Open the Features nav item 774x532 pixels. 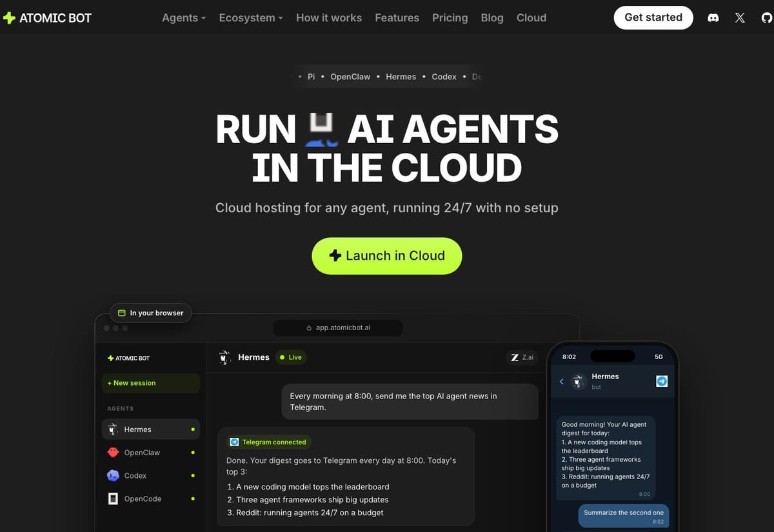click(x=397, y=18)
